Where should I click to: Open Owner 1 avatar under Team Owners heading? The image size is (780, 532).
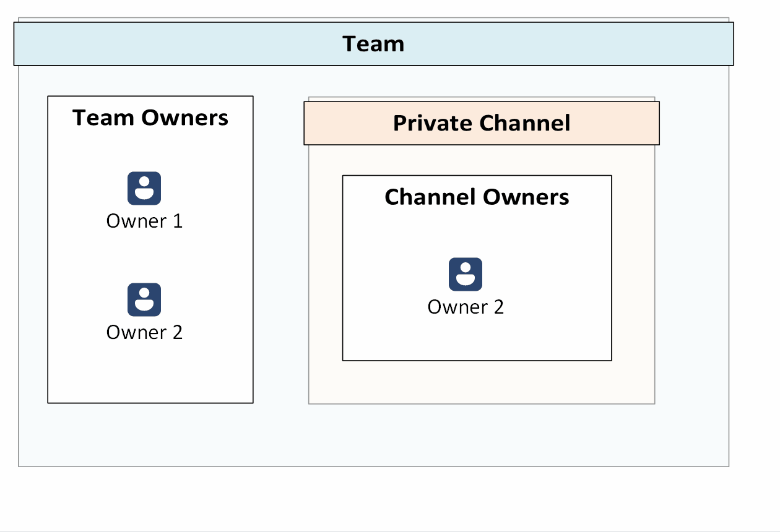point(144,187)
